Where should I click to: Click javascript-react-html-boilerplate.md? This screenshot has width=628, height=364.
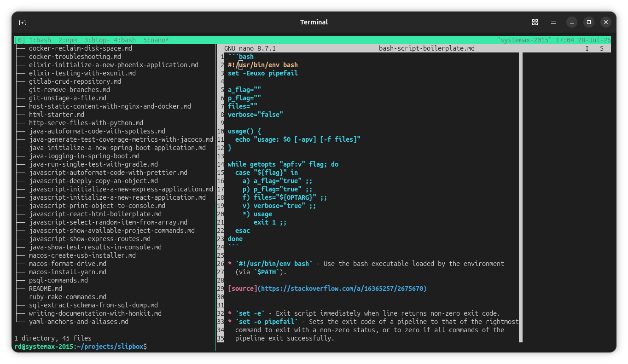(x=95, y=214)
